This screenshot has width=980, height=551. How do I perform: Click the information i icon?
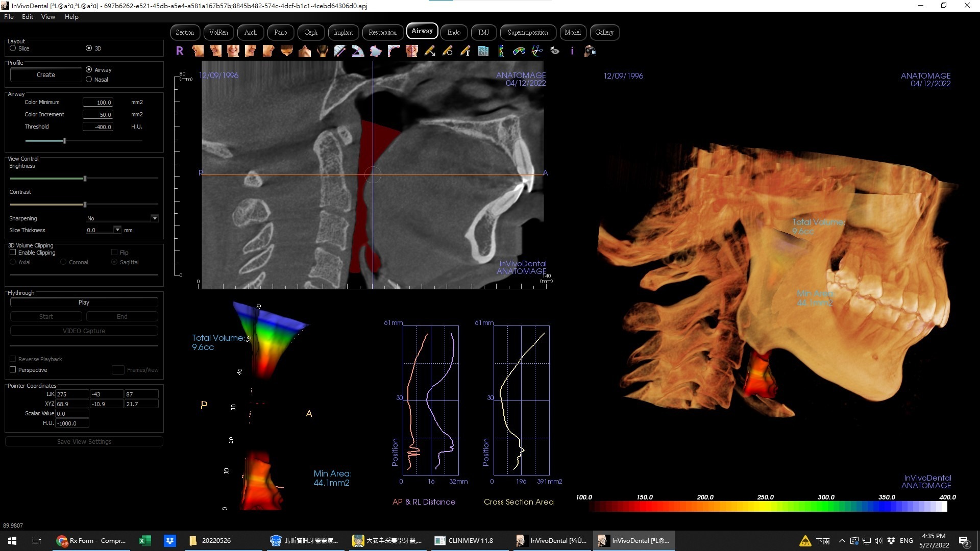tap(572, 51)
